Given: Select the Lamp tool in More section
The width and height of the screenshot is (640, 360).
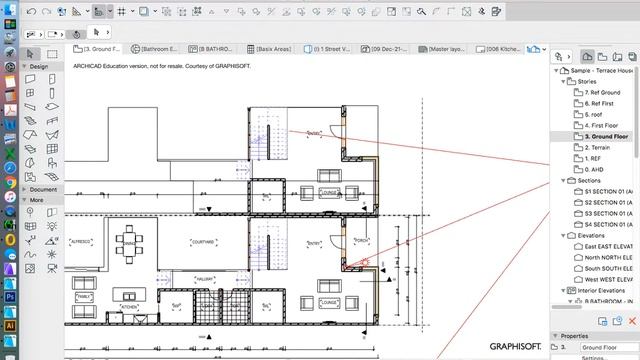Looking at the screenshot, I should point(52,226).
